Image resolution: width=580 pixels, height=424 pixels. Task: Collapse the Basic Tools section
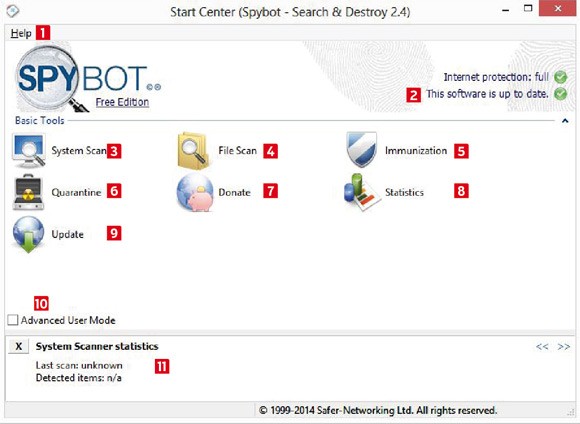click(565, 121)
